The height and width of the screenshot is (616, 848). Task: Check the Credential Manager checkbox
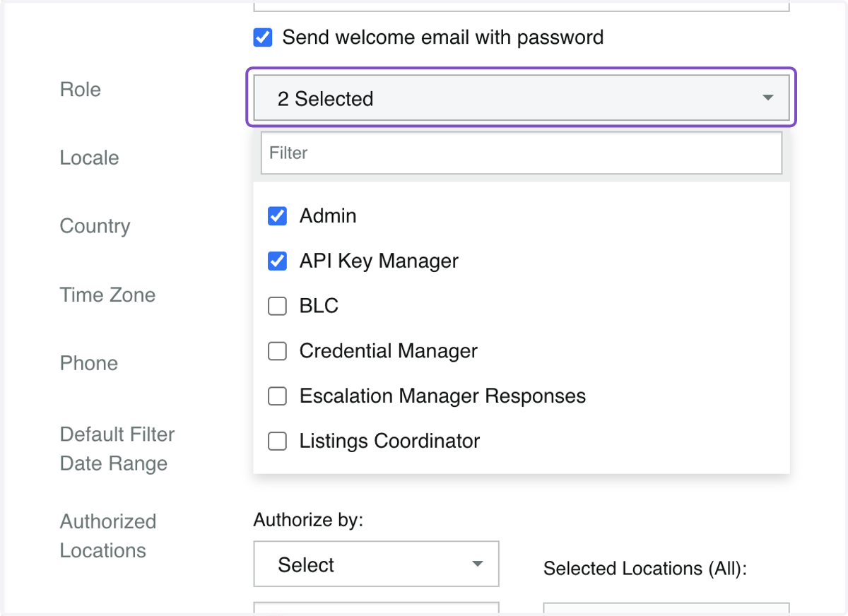click(278, 351)
